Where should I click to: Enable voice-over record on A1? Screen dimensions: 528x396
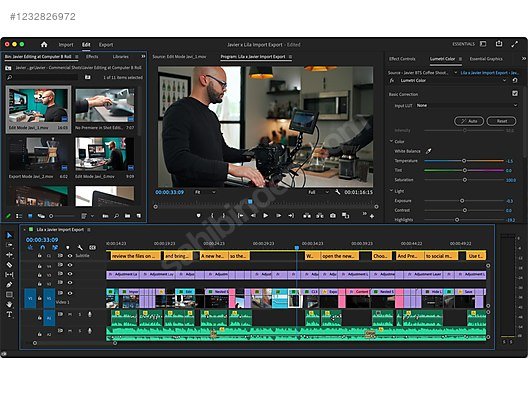(x=90, y=314)
